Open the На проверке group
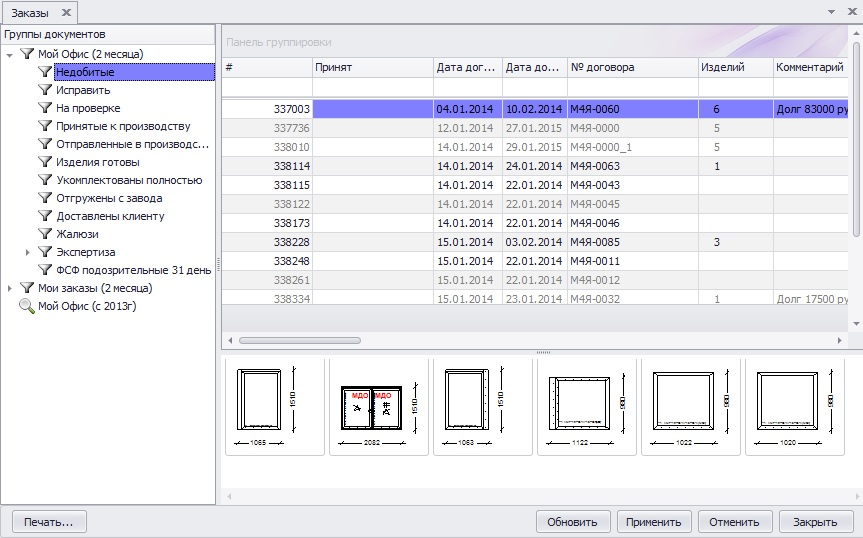Screen dimensions: 863x538 [x=88, y=108]
